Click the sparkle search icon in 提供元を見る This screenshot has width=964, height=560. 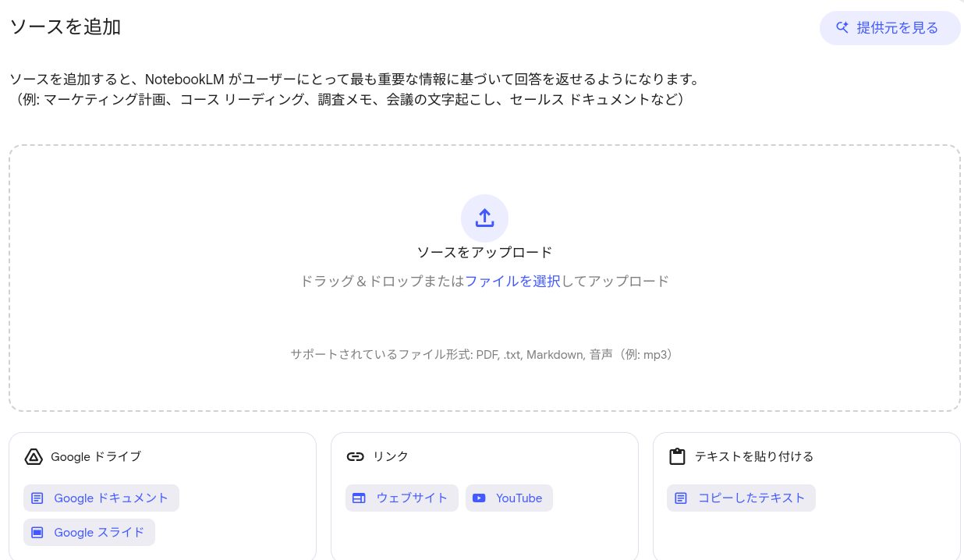(x=842, y=28)
